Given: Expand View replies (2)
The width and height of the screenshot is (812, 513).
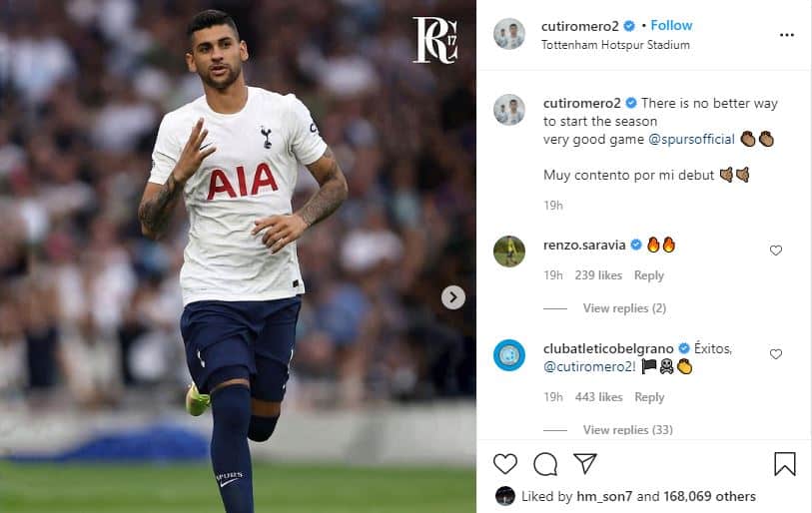Looking at the screenshot, I should [x=624, y=308].
